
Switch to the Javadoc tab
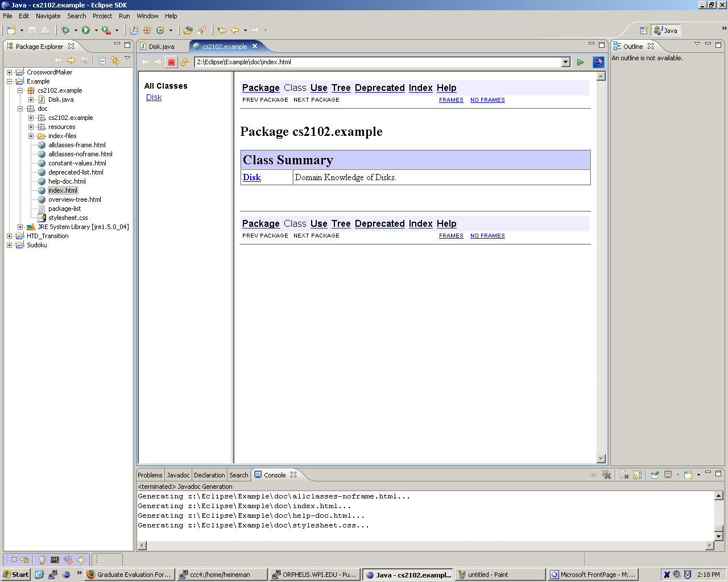[x=178, y=475]
